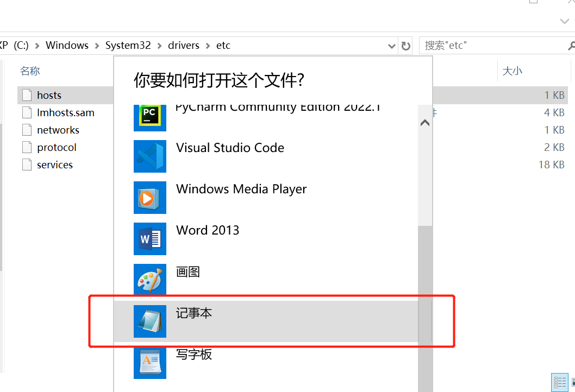The height and width of the screenshot is (392, 575).
Task: Navigate to drivers in the breadcrumb
Action: tap(184, 46)
